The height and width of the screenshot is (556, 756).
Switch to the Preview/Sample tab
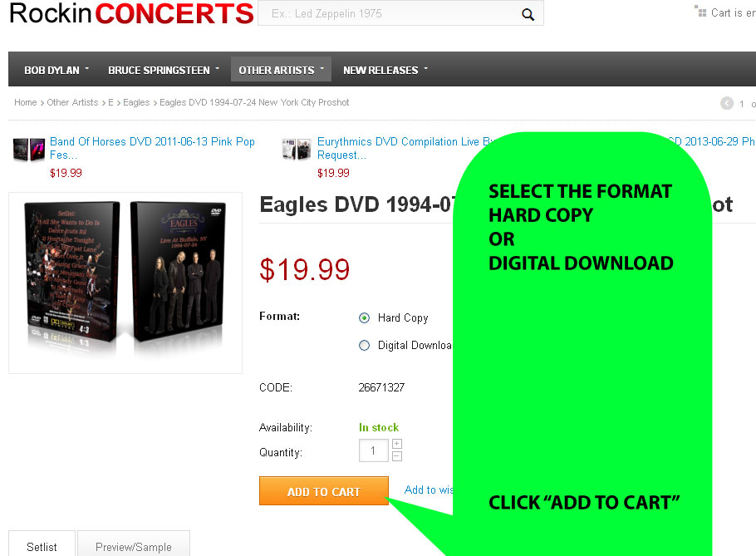point(134,544)
